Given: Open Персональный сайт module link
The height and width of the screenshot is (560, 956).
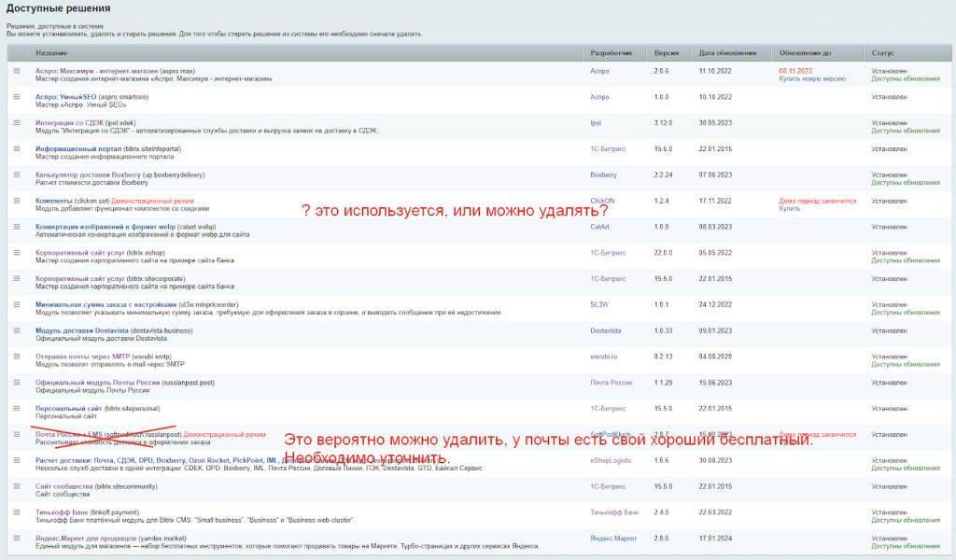Looking at the screenshot, I should click(68, 408).
